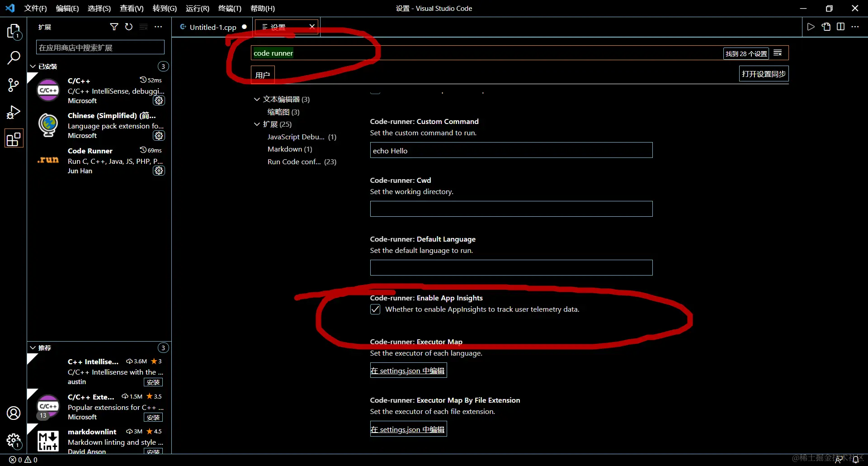Collapse the 文本编辑器 tree node
The height and width of the screenshot is (466, 868).
257,99
